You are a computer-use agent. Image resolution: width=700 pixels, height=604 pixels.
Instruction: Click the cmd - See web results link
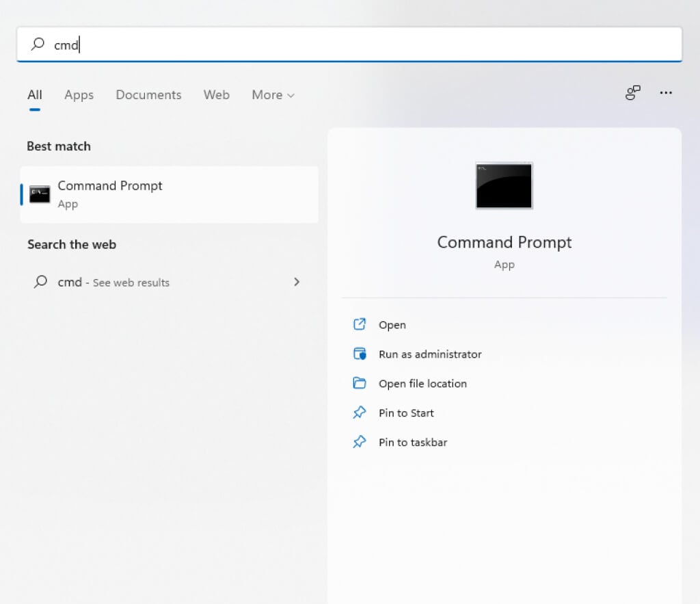coord(113,282)
